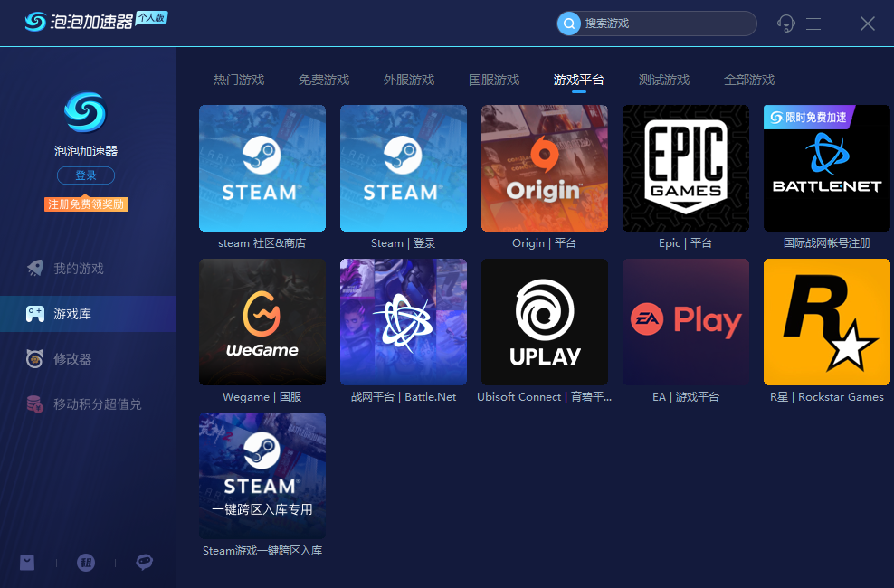Click the 'Epic | 平台' caption
Screen dimensions: 894x588
pyautogui.click(x=686, y=243)
